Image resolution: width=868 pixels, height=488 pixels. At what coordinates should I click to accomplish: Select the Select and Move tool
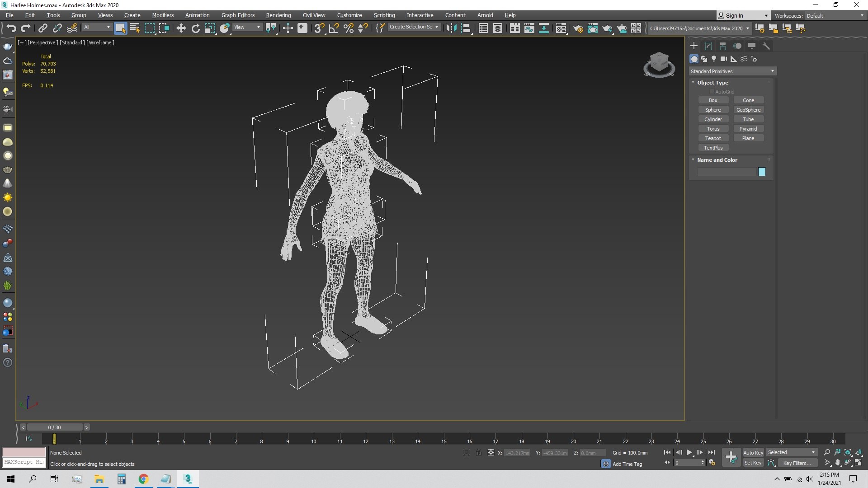pos(181,28)
